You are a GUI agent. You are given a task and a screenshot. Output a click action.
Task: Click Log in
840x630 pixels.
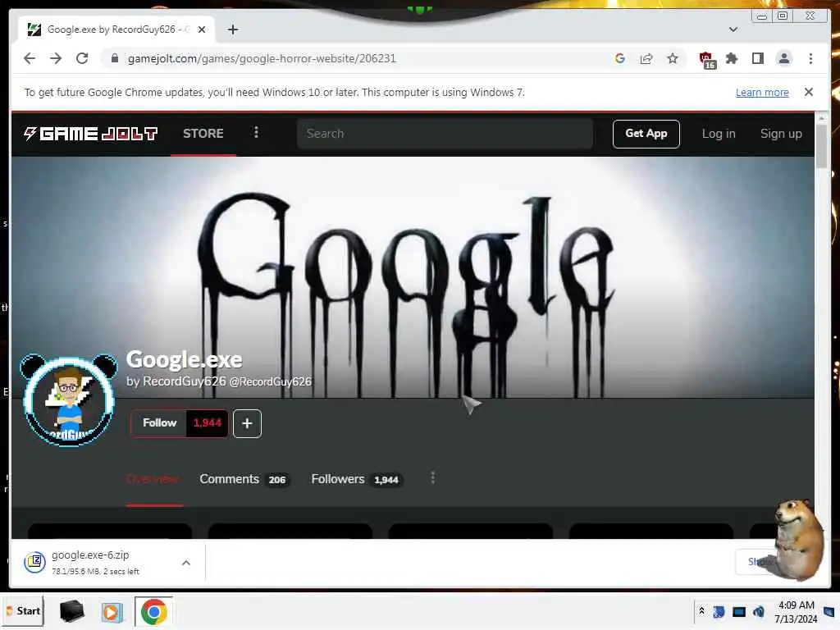click(719, 134)
